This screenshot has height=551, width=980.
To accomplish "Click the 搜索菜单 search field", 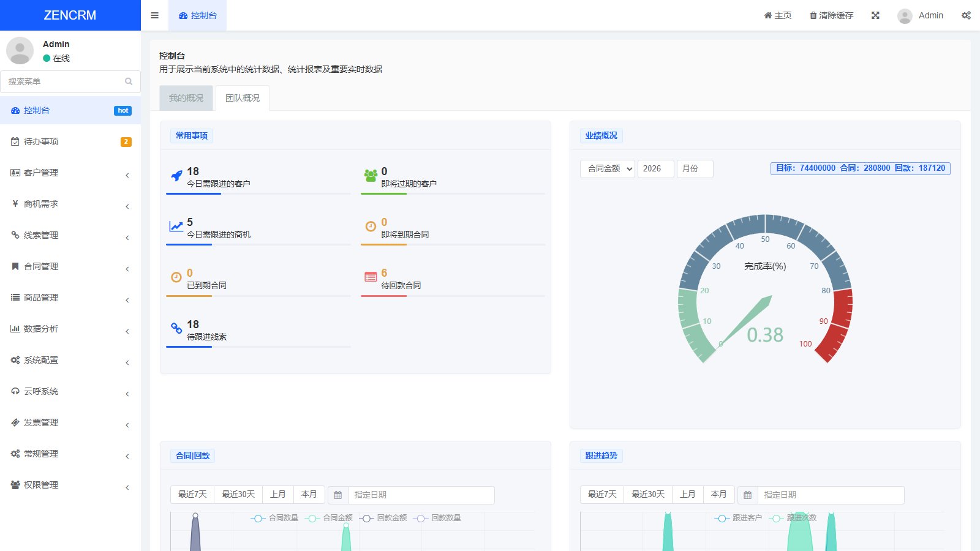I will (x=70, y=81).
